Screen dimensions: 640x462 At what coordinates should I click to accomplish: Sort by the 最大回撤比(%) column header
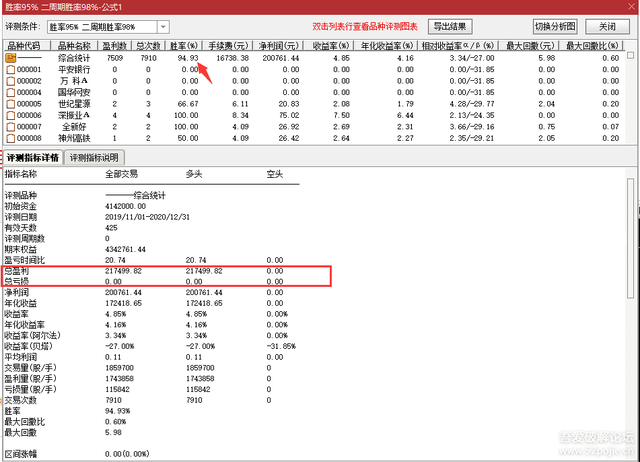(x=592, y=46)
